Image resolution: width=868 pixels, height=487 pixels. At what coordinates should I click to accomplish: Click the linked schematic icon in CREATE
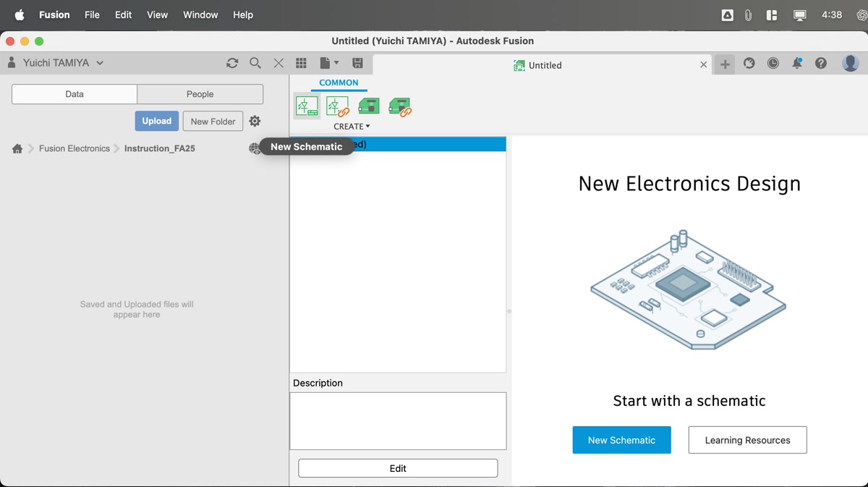338,106
